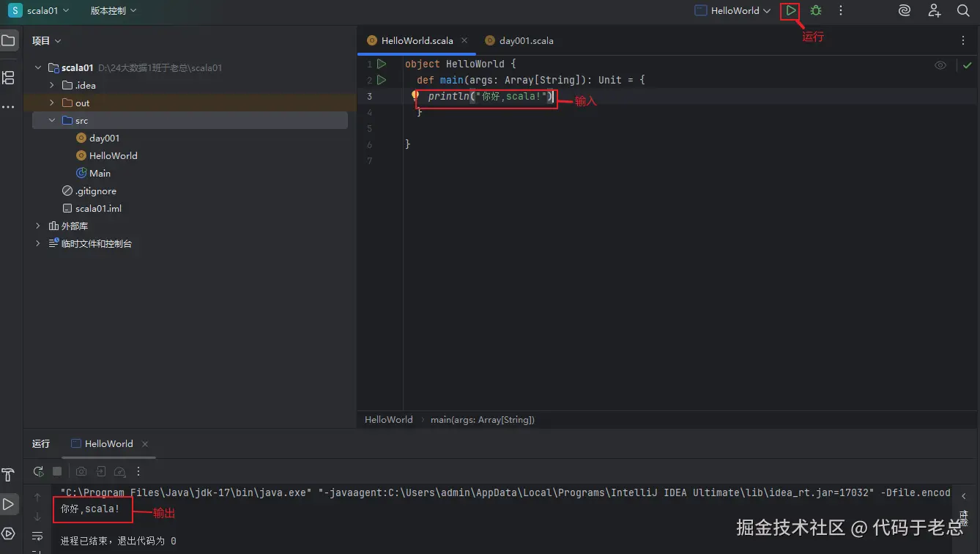Click 你好,scala! output text in console
Screen dimensions: 980x554
pos(90,509)
